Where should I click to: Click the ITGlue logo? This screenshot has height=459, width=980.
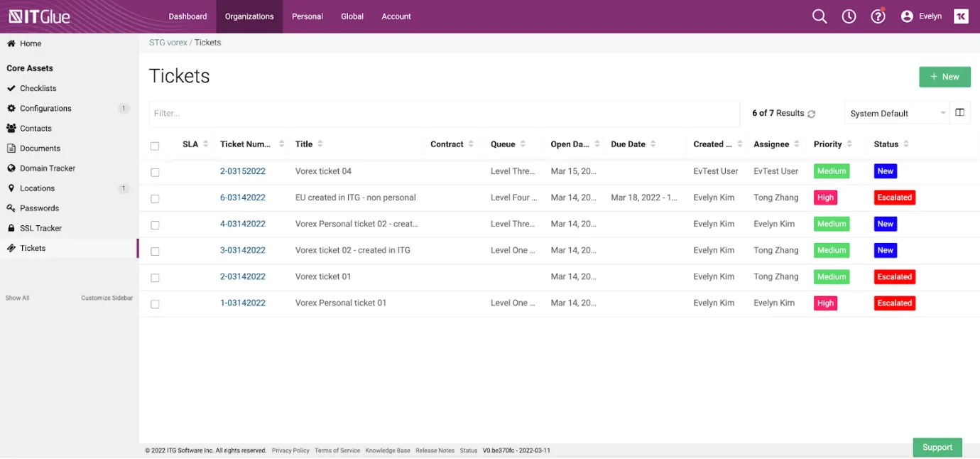pos(40,16)
